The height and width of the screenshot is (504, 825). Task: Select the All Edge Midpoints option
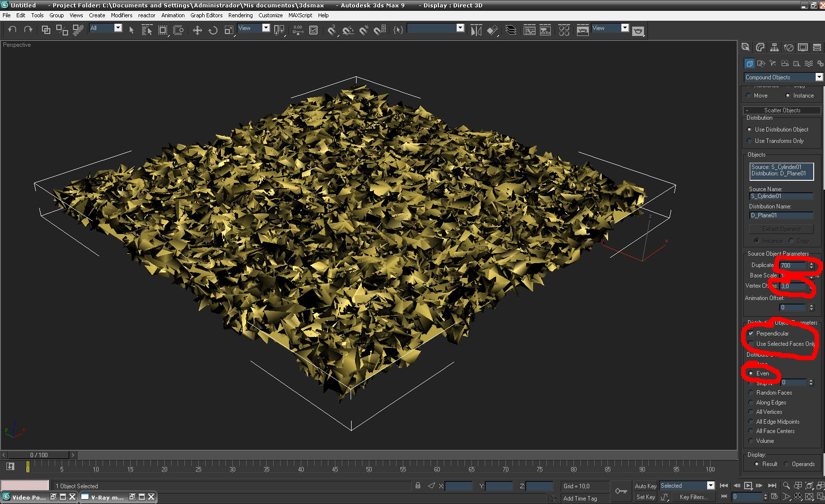point(774,422)
